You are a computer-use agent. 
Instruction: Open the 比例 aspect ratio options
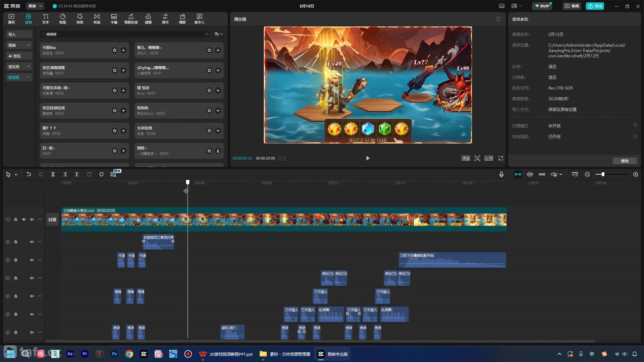(x=489, y=158)
